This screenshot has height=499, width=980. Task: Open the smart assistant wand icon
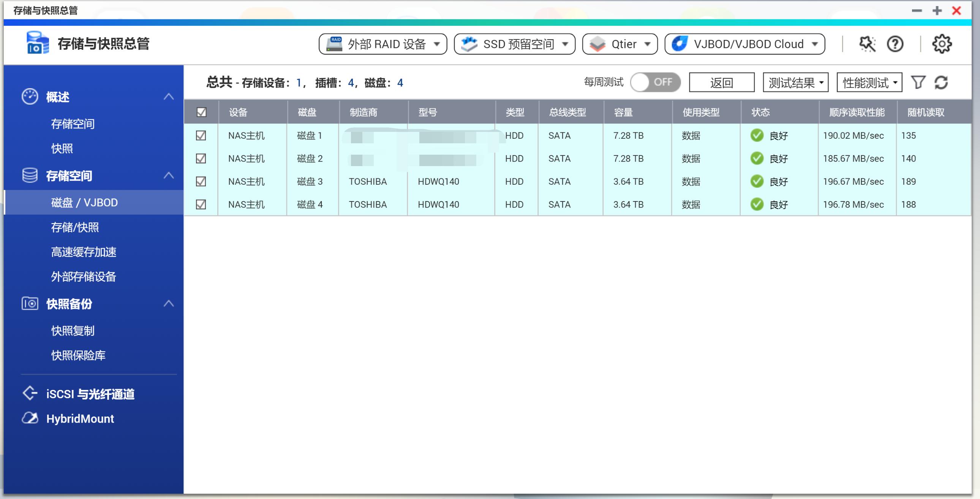(x=868, y=44)
